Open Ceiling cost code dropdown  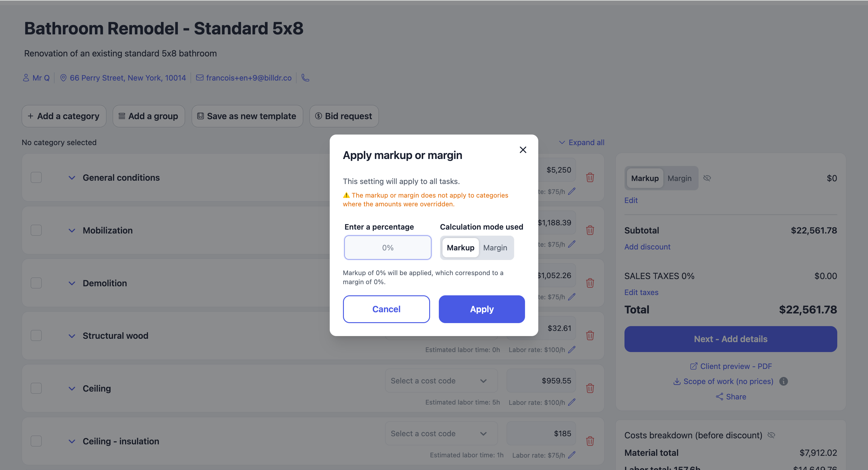pos(441,381)
